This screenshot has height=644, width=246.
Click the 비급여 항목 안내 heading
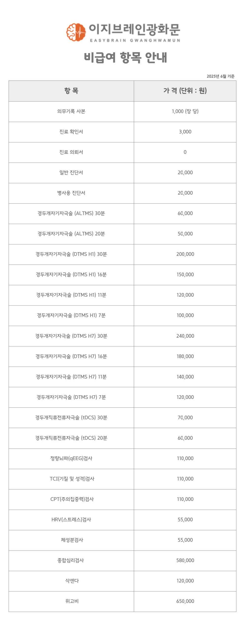pyautogui.click(x=125, y=58)
